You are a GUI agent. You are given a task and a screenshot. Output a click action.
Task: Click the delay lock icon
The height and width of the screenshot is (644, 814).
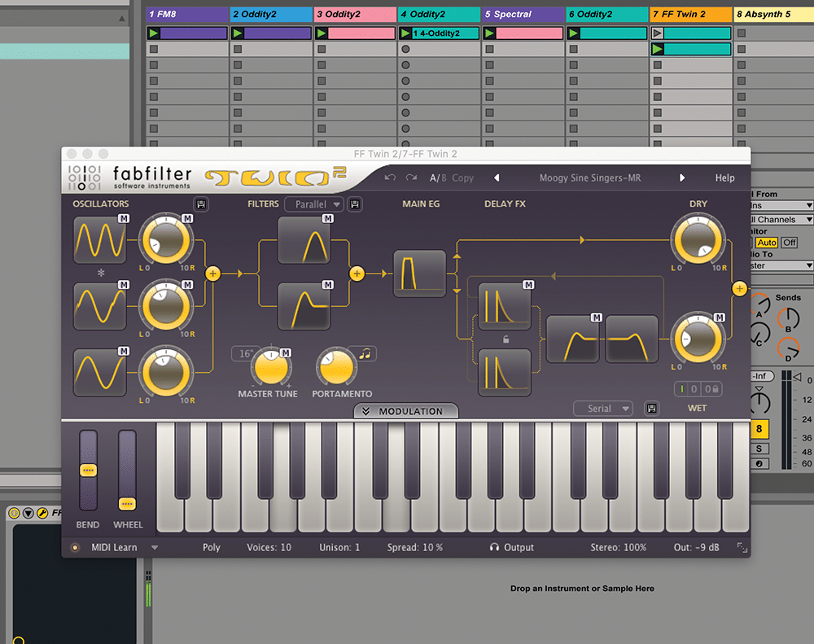pyautogui.click(x=505, y=339)
